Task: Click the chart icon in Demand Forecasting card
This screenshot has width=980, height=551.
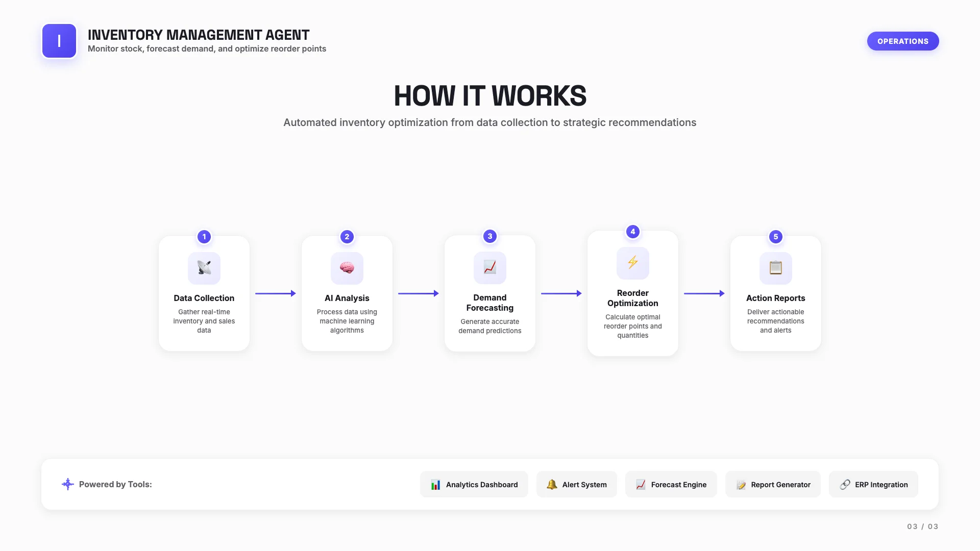Action: pos(490,267)
